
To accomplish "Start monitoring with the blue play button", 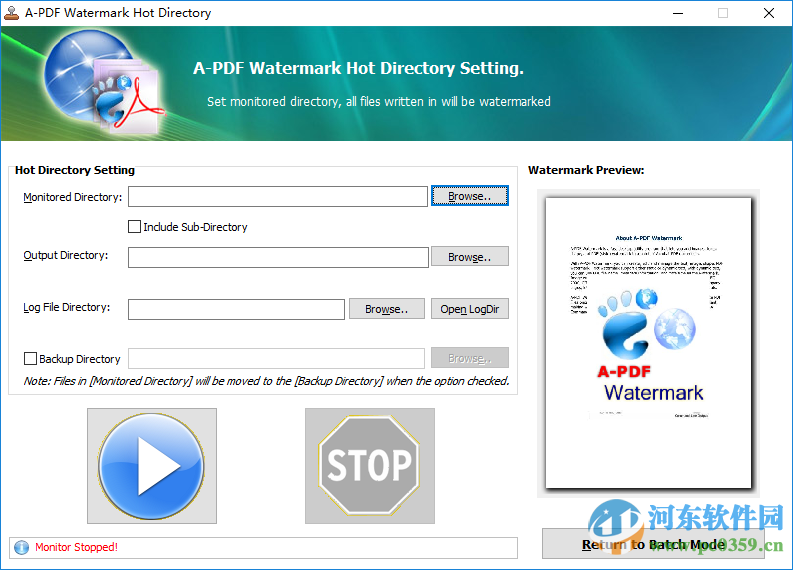I will pos(152,466).
